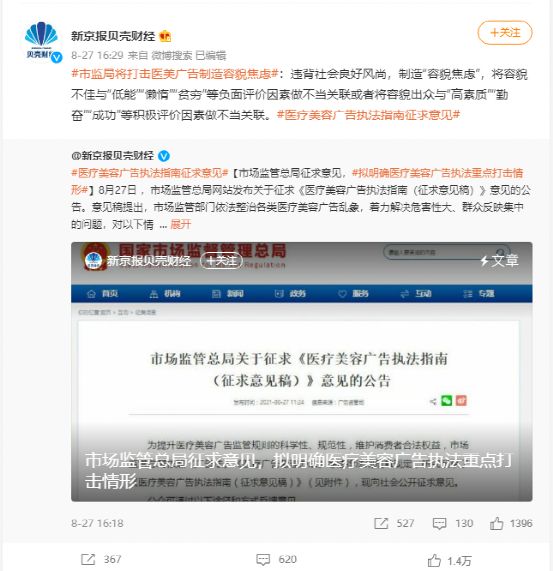553x571 pixels.
Task: Like the original post with 1396 likes
Action: click(496, 523)
